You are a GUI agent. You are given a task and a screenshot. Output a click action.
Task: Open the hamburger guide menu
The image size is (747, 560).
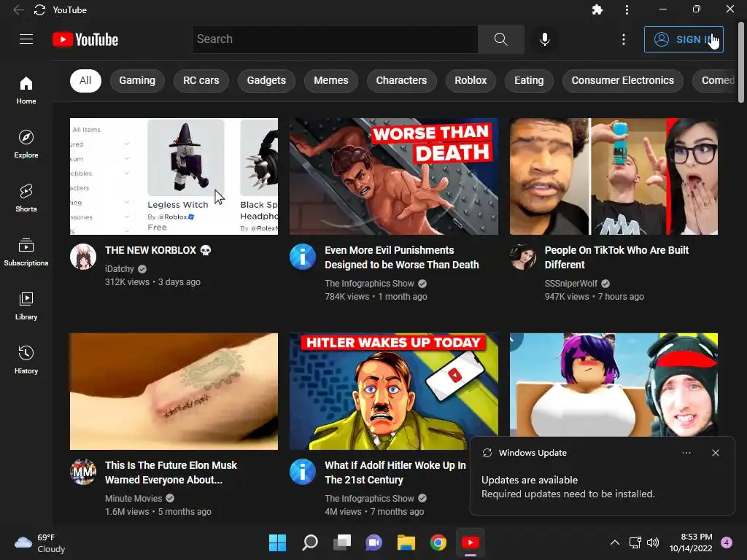pos(26,39)
